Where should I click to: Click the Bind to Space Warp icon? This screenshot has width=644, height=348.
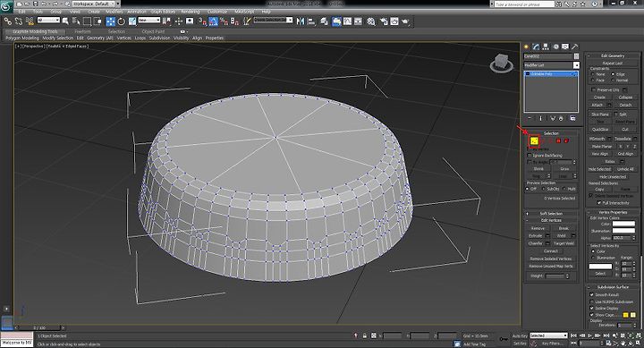point(30,21)
